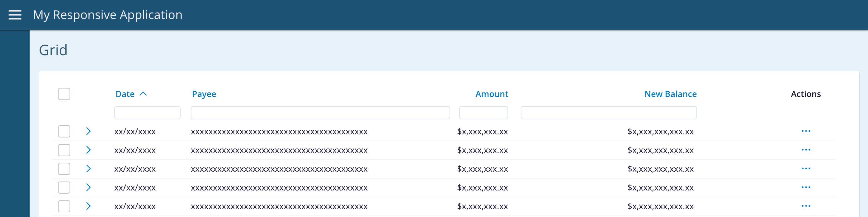
Task: Check the first row's checkbox
Action: [64, 131]
